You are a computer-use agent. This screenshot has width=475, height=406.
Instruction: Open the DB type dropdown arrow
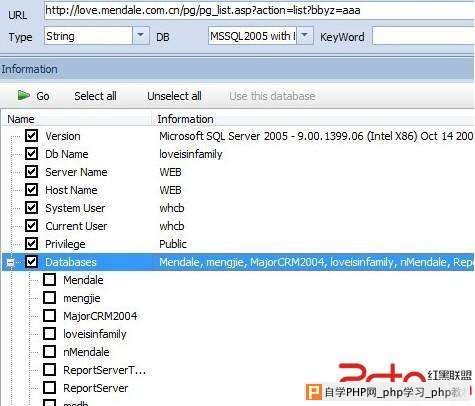304,35
